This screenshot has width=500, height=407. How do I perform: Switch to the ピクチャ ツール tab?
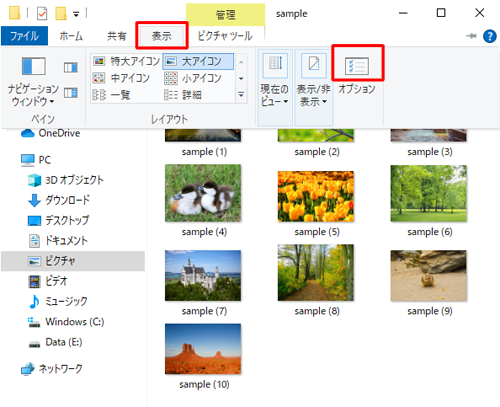(225, 36)
